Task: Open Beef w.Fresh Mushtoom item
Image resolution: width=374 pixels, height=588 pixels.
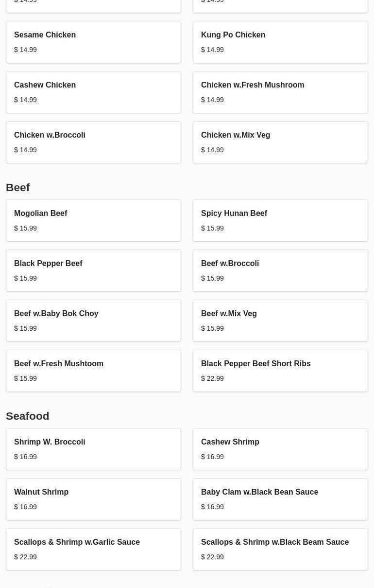Action: (x=93, y=371)
